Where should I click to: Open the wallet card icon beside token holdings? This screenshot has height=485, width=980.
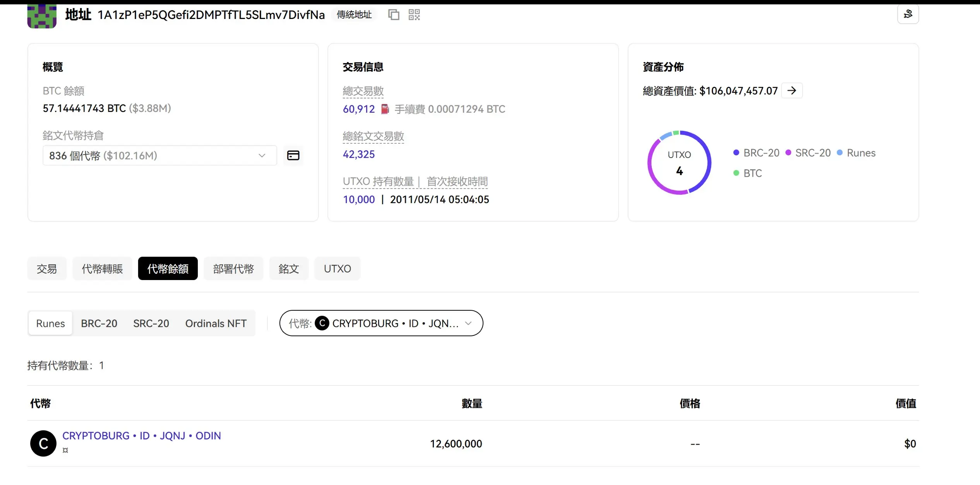click(x=293, y=155)
